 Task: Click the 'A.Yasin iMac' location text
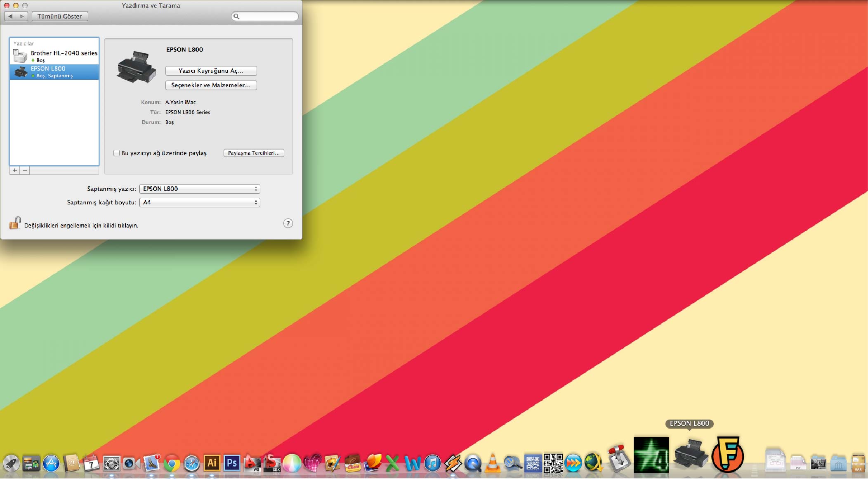181,102
